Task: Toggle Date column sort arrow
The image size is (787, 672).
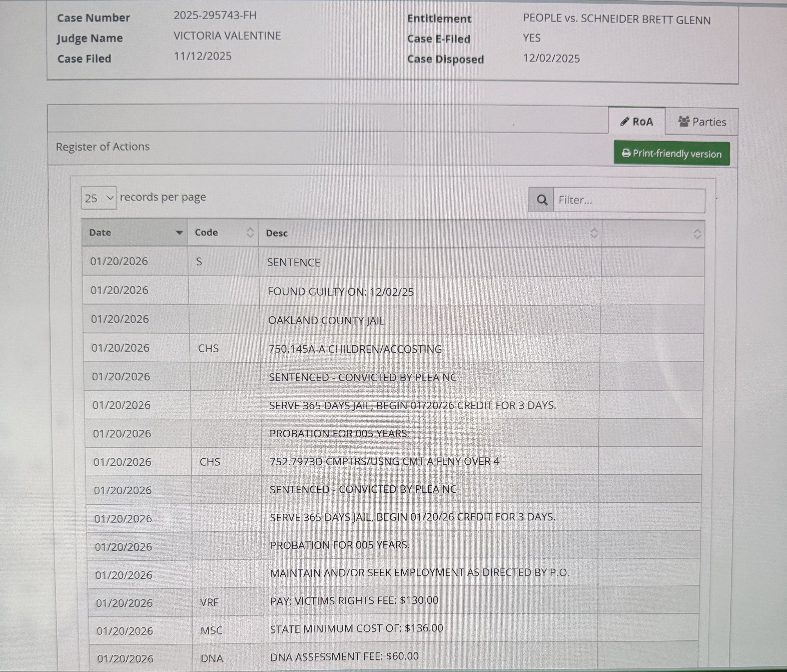Action: tap(179, 233)
